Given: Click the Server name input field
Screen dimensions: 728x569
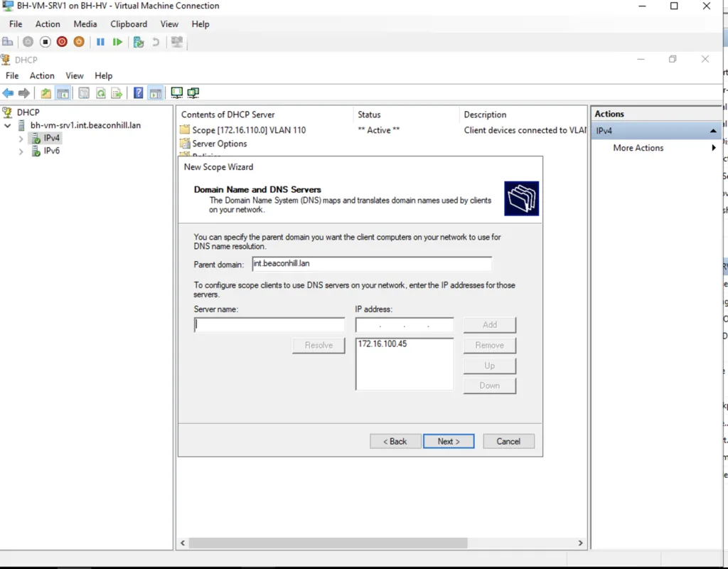Looking at the screenshot, I should [x=269, y=324].
